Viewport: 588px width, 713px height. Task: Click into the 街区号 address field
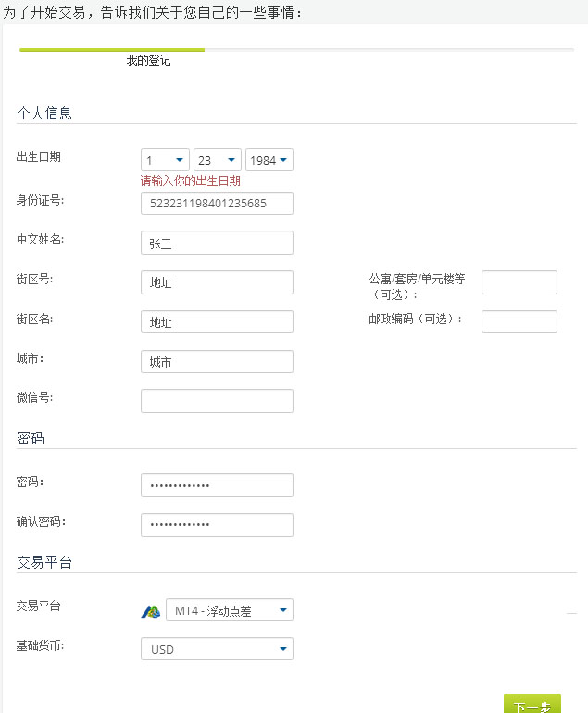[x=217, y=282]
